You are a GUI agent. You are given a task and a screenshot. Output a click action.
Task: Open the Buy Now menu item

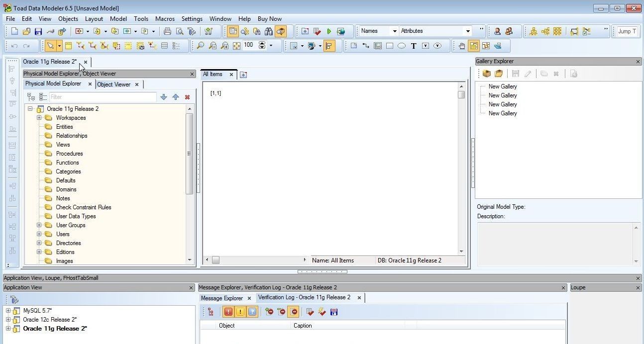[x=270, y=19]
